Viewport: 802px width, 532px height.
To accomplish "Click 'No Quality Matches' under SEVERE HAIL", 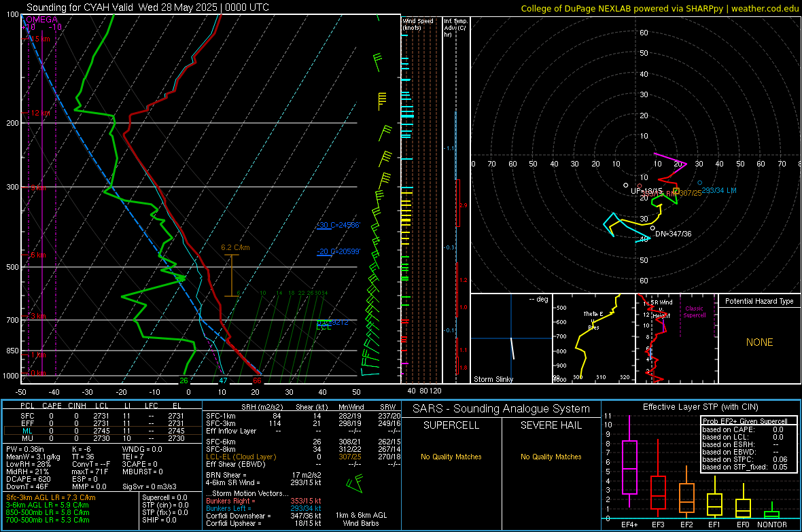I will click(551, 457).
